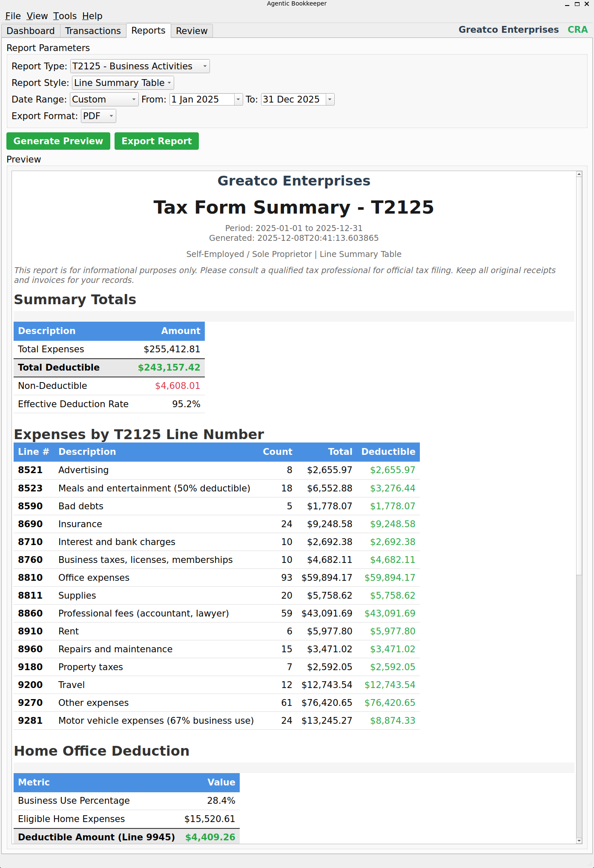Click the Non-Deductible amount '$4,608.01'
Image resolution: width=594 pixels, height=868 pixels.
[x=177, y=386]
